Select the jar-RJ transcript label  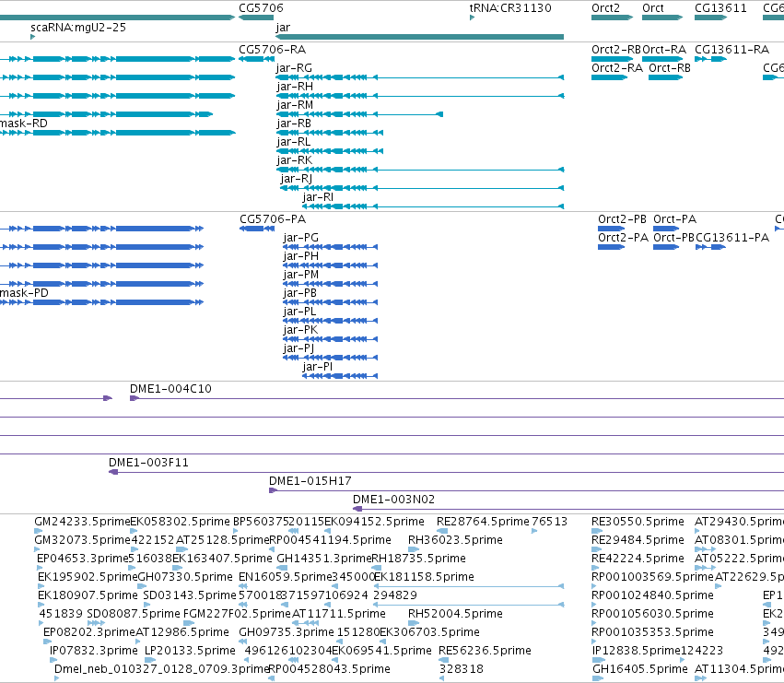[297, 179]
